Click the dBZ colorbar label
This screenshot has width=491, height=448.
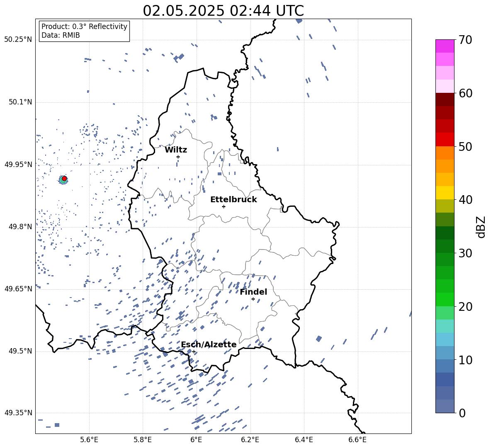[481, 227]
